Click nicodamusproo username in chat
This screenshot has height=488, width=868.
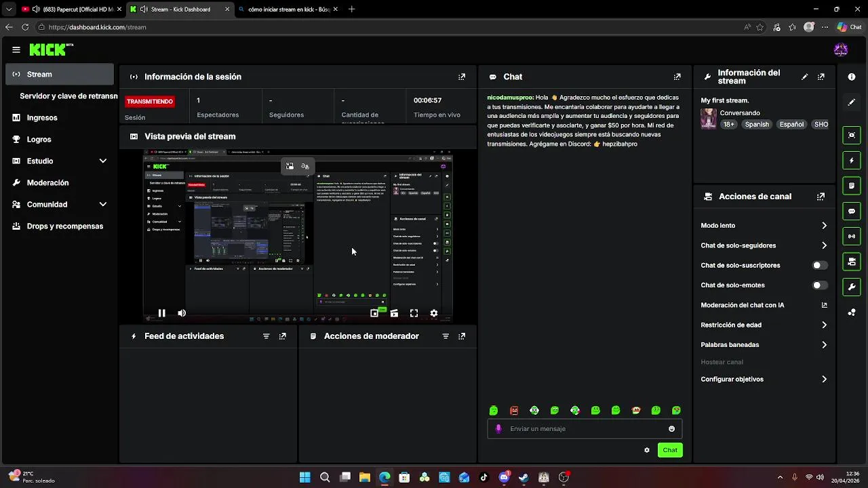510,98
